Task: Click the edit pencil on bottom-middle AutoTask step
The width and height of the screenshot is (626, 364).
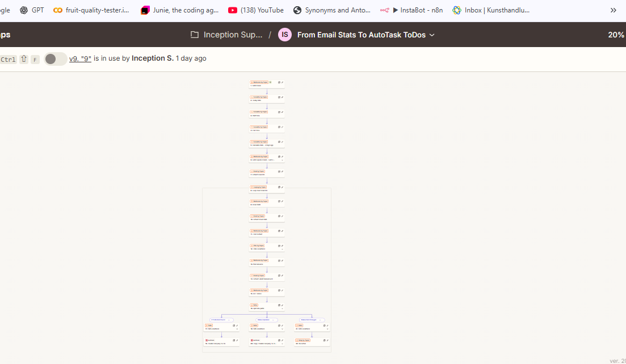Action: click(282, 340)
